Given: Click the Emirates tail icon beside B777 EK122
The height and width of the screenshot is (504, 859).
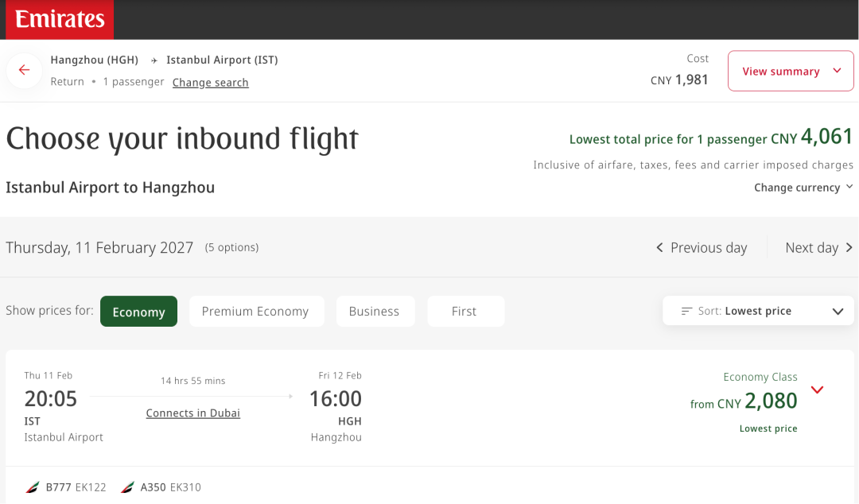Looking at the screenshot, I should point(33,487).
